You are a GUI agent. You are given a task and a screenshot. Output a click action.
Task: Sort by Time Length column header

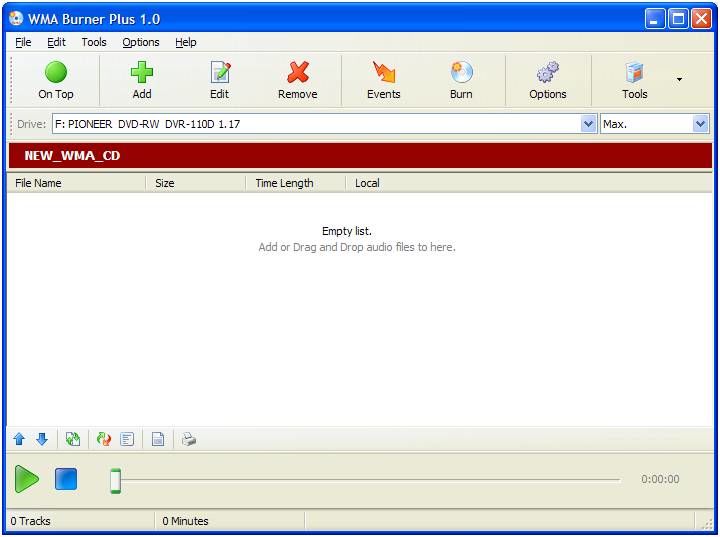pyautogui.click(x=295, y=183)
